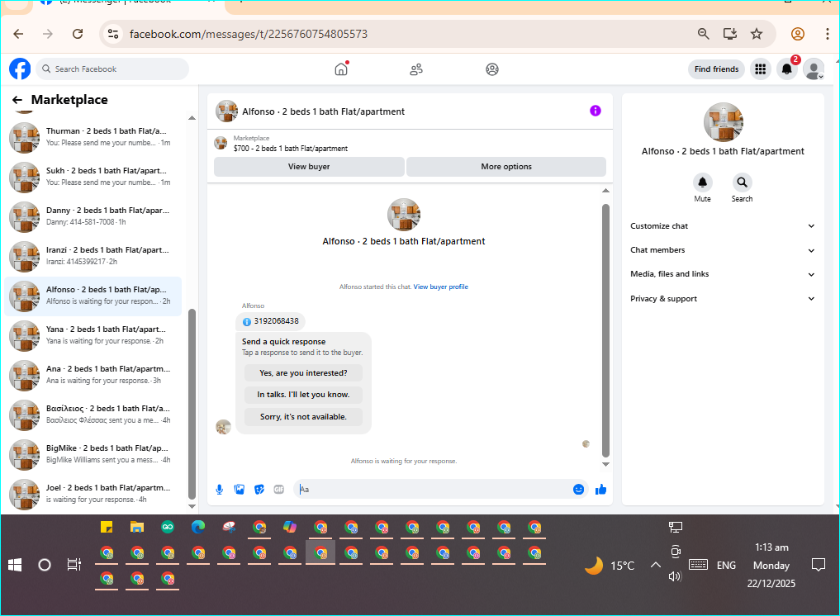
Task: Open Chrome profile icon in toolbar
Action: tap(797, 34)
